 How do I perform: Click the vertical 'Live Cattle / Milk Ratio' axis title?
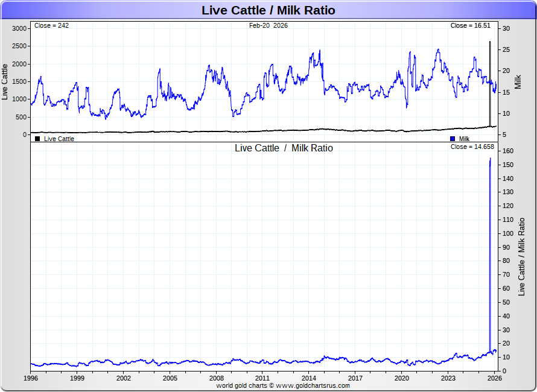(x=521, y=257)
